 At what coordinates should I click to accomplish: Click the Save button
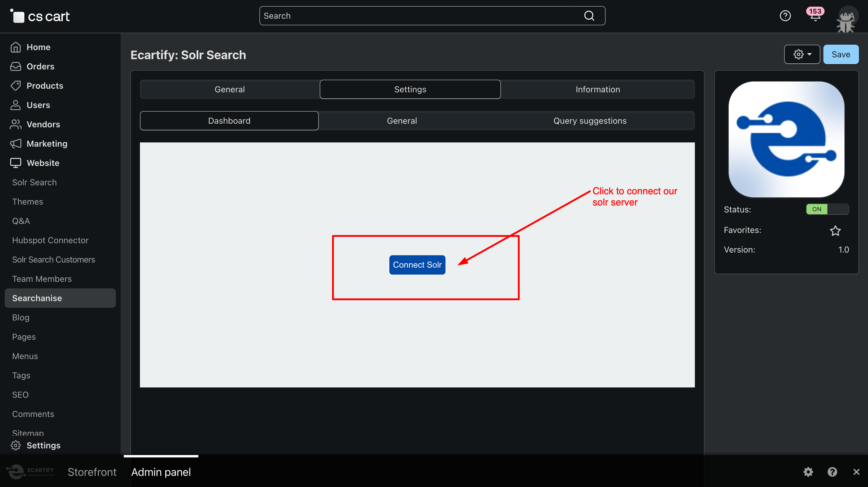click(x=841, y=54)
